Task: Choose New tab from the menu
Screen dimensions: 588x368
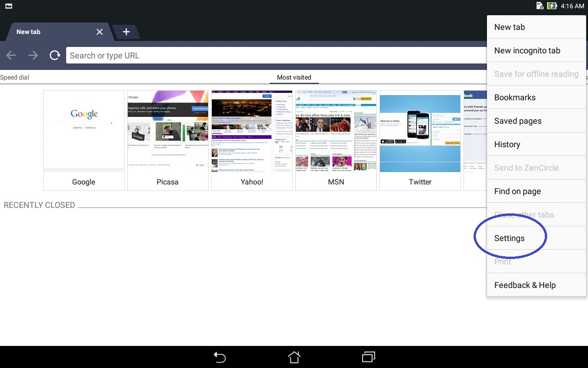Action: tap(537, 27)
